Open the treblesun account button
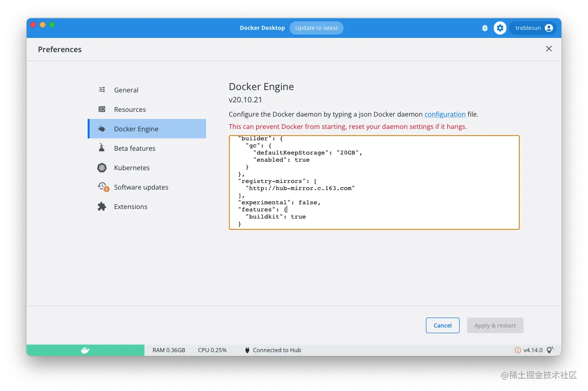The width and height of the screenshot is (588, 391). point(533,28)
